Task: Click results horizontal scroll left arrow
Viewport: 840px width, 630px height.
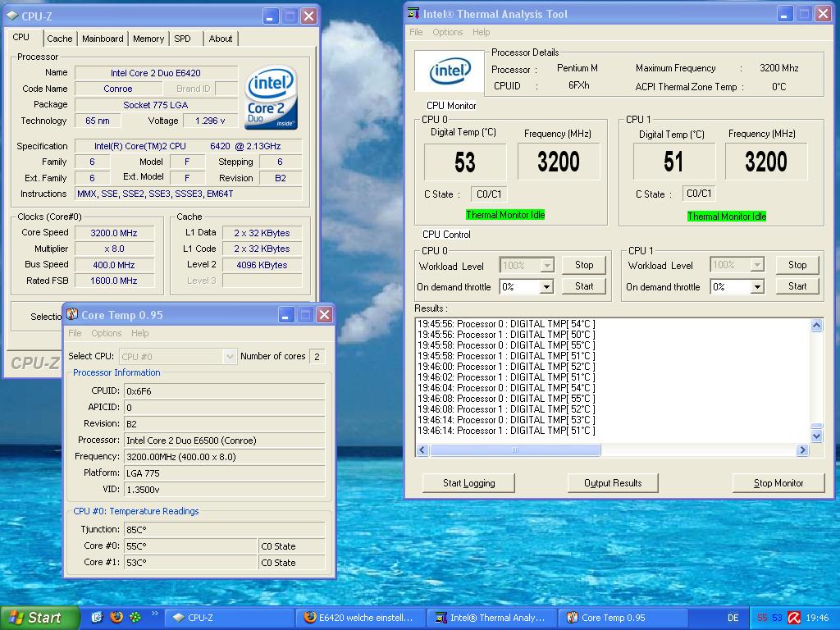Action: coord(422,450)
